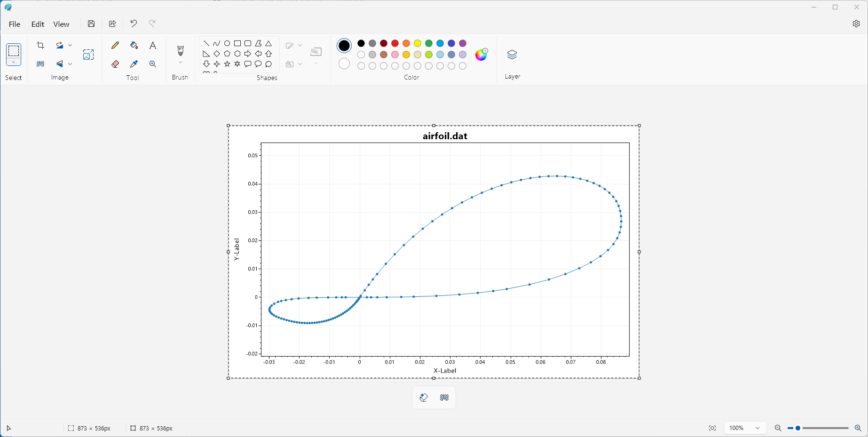The height and width of the screenshot is (437, 868).
Task: Click the selection's bottom-right corner handle
Action: click(639, 378)
